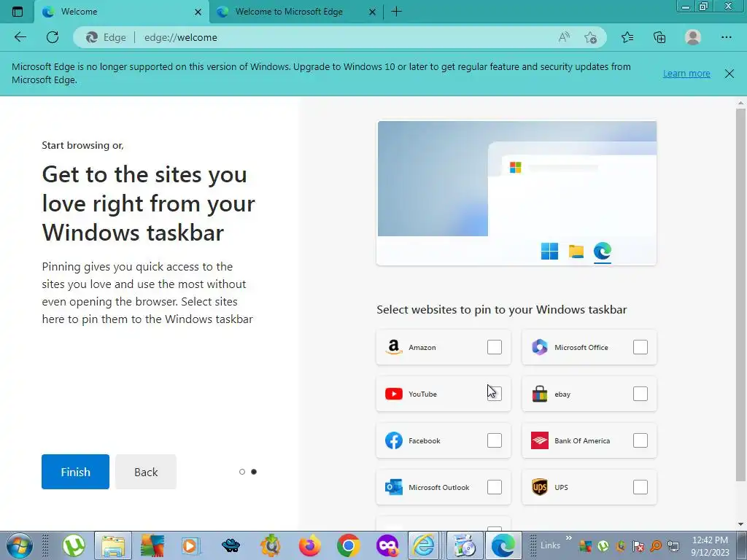Image resolution: width=747 pixels, height=560 pixels.
Task: Open uTorrent from the taskbar
Action: point(74,545)
